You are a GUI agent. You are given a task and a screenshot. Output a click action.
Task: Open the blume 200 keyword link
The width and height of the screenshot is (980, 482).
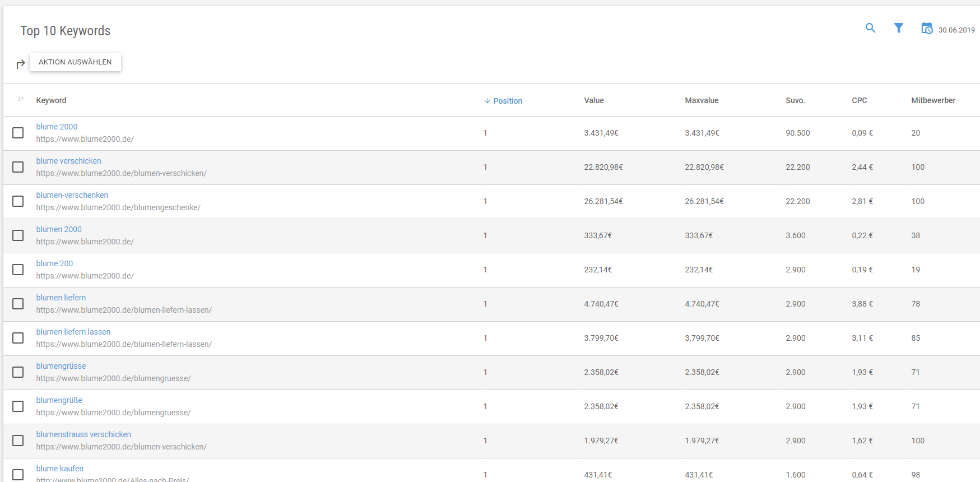click(54, 263)
